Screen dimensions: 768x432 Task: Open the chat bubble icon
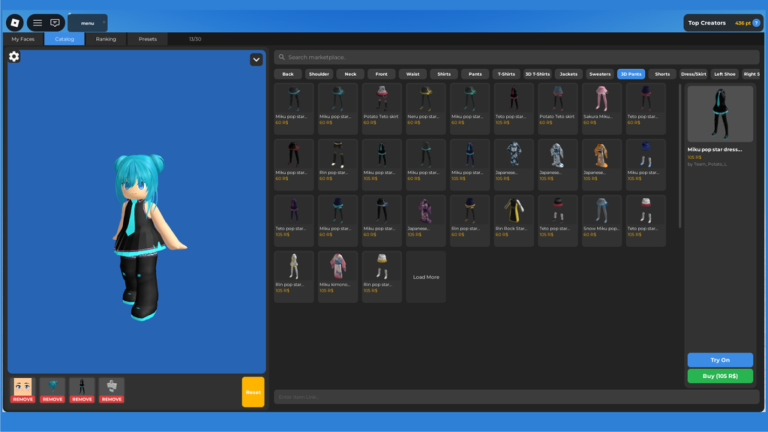(55, 23)
